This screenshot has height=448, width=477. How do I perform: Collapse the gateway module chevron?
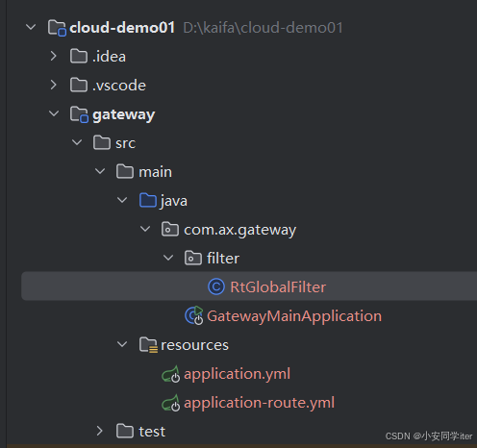(x=54, y=113)
